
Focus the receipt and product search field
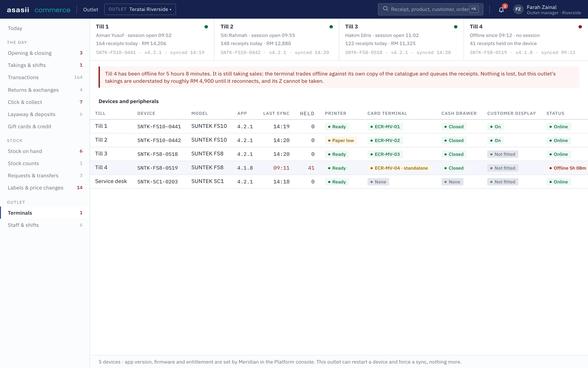pyautogui.click(x=430, y=9)
